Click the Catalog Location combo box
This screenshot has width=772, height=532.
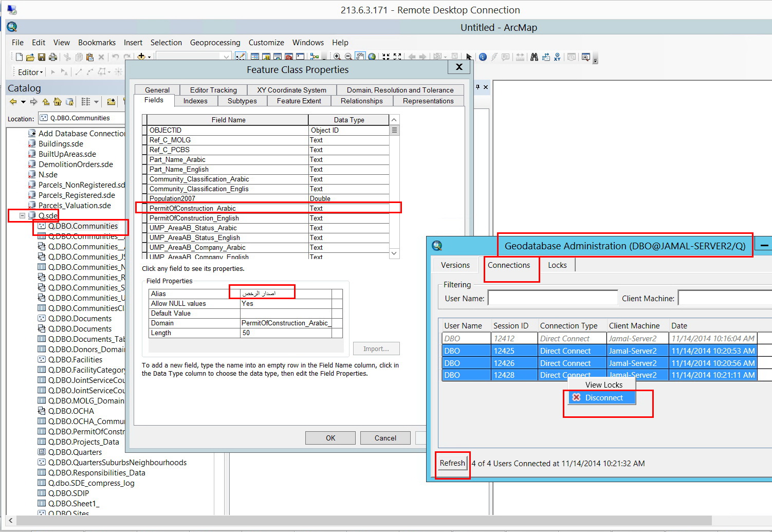(81, 118)
